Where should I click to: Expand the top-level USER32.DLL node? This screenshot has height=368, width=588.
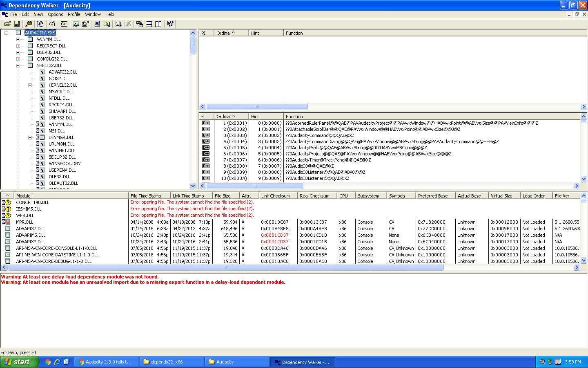[18, 52]
